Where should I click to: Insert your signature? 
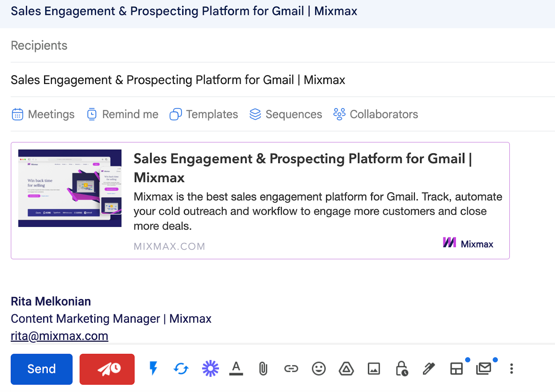tap(429, 369)
